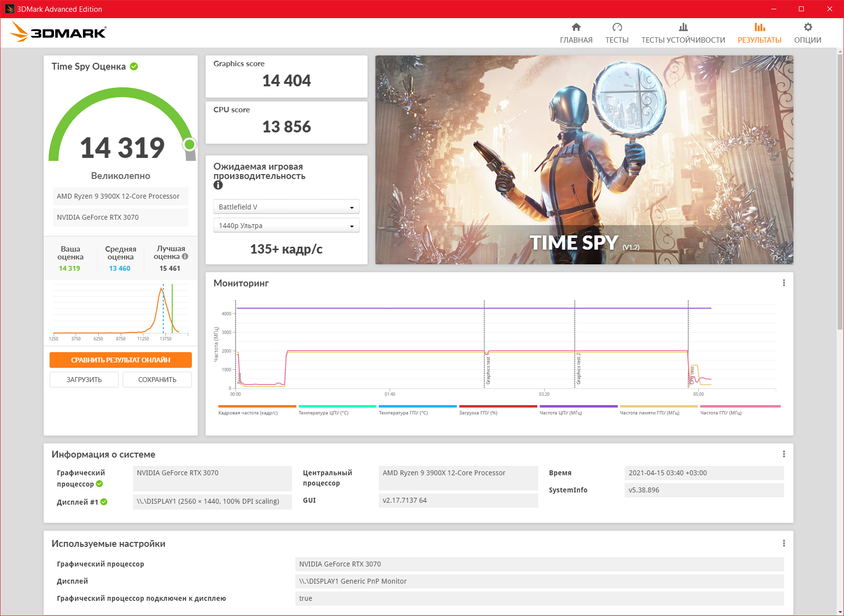
Task: Toggle Загрузка ГПУ legend swatch
Action: pyautogui.click(x=498, y=407)
